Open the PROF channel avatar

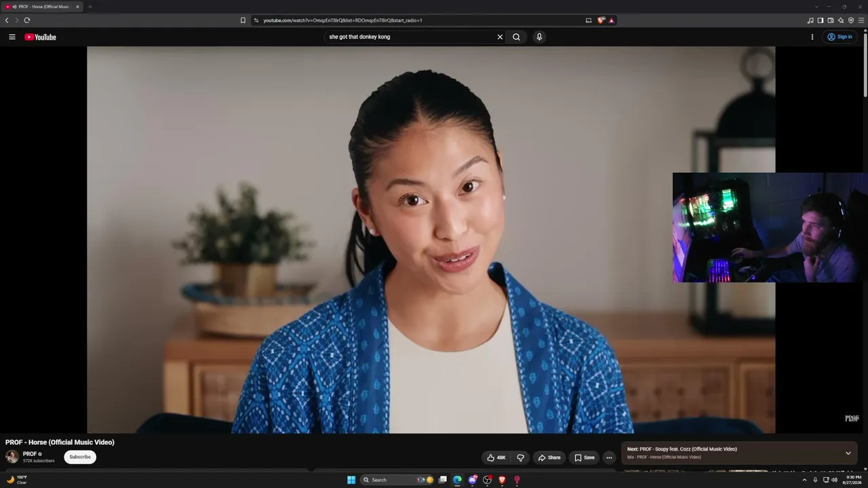(x=12, y=457)
